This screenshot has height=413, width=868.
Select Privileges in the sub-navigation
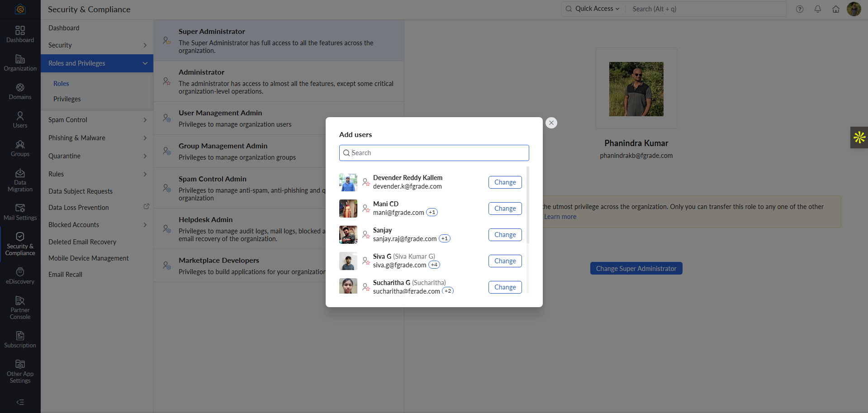coord(67,99)
